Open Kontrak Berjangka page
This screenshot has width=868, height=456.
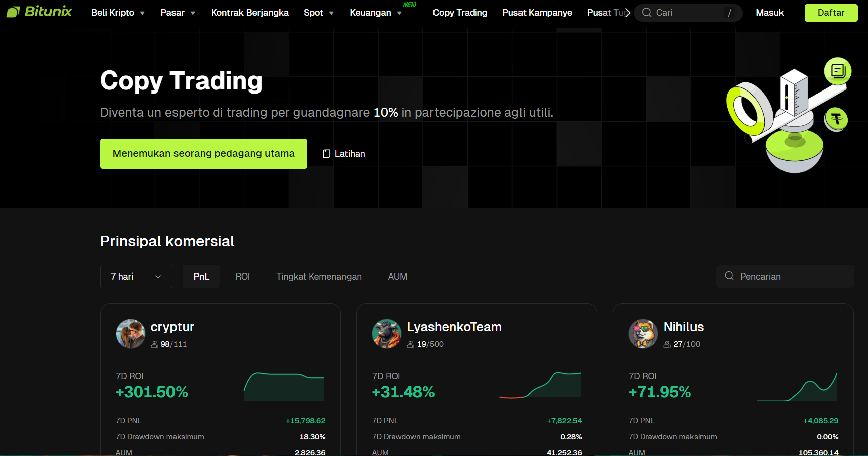250,13
